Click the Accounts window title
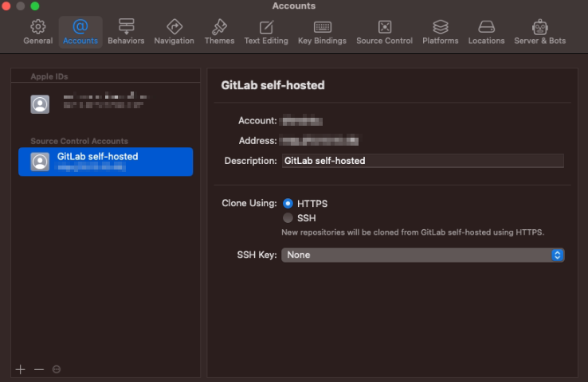588x382 pixels. 294,6
